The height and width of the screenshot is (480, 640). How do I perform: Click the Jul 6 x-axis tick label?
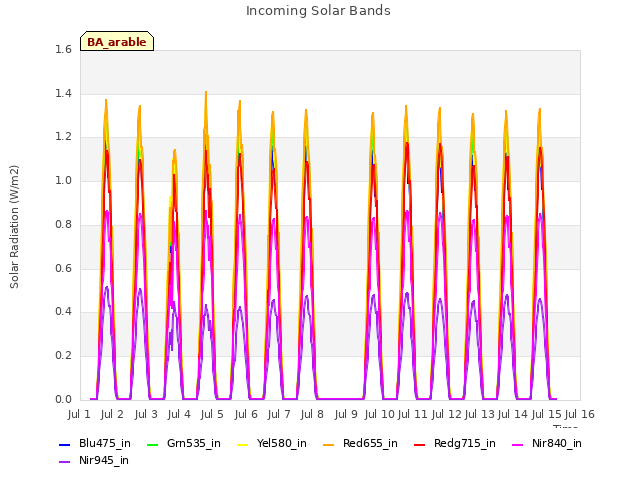click(246, 414)
